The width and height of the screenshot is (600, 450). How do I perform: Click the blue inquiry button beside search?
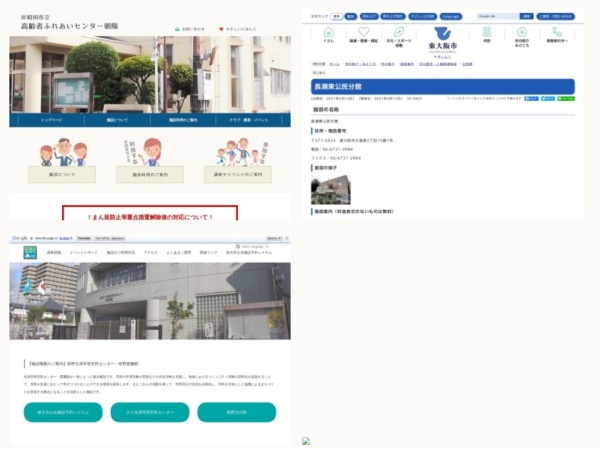pyautogui.click(x=556, y=16)
